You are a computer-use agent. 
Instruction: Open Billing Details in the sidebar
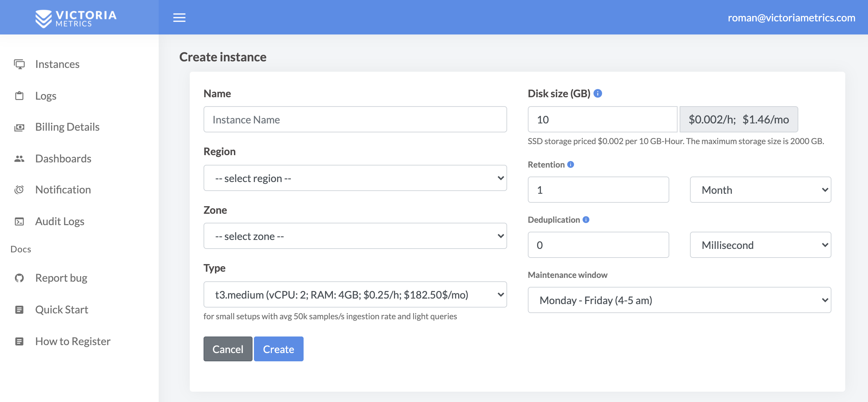67,127
